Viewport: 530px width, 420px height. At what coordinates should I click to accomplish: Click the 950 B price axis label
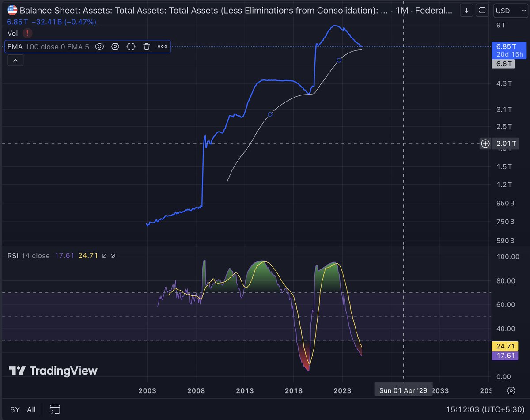[x=506, y=204]
